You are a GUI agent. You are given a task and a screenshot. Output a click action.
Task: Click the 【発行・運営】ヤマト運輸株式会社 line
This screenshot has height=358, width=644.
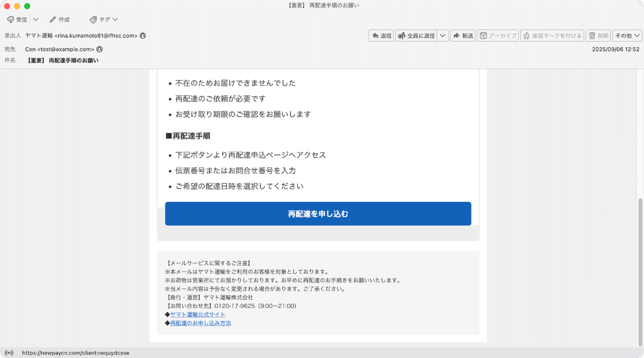[209, 297]
